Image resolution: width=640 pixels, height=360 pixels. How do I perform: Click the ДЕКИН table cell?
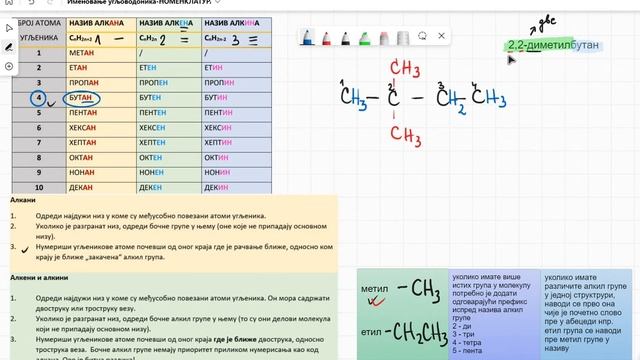(236, 188)
